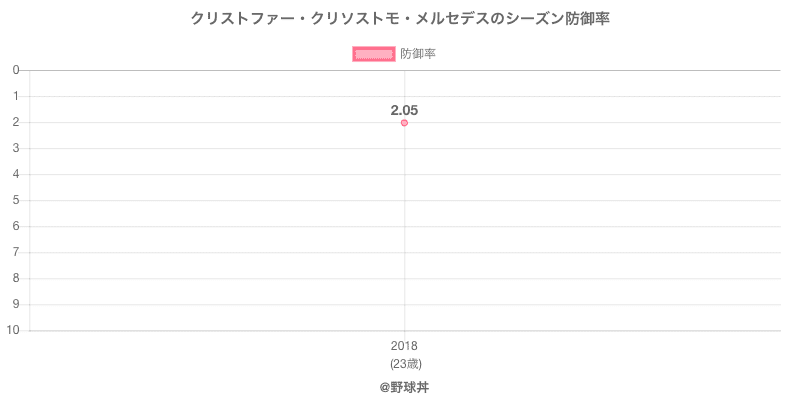Click the 2018 x-axis label
Viewport: 800px width, 400px height.
(x=404, y=346)
